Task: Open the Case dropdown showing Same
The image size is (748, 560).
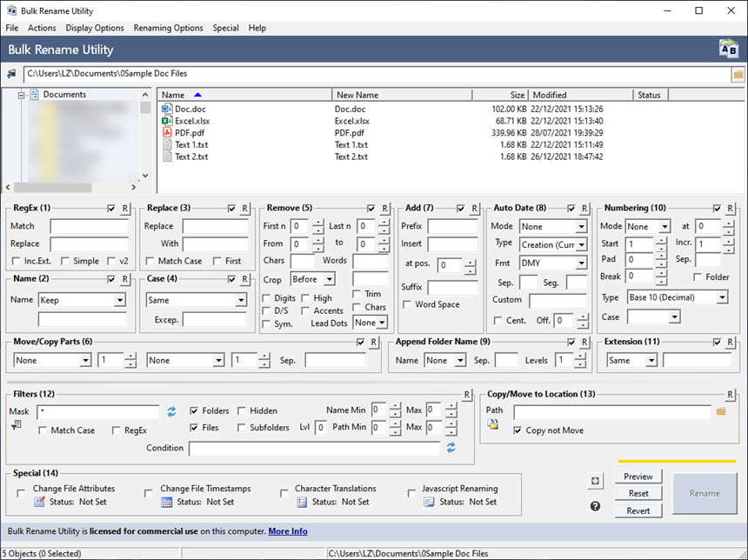Action: pyautogui.click(x=242, y=300)
